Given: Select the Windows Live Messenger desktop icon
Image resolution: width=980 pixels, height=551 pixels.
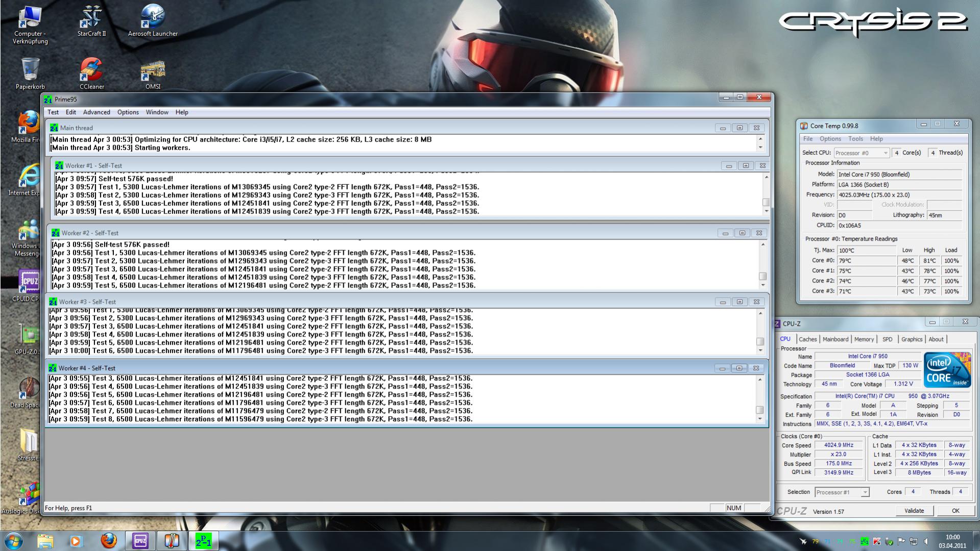Looking at the screenshot, I should pyautogui.click(x=26, y=237).
